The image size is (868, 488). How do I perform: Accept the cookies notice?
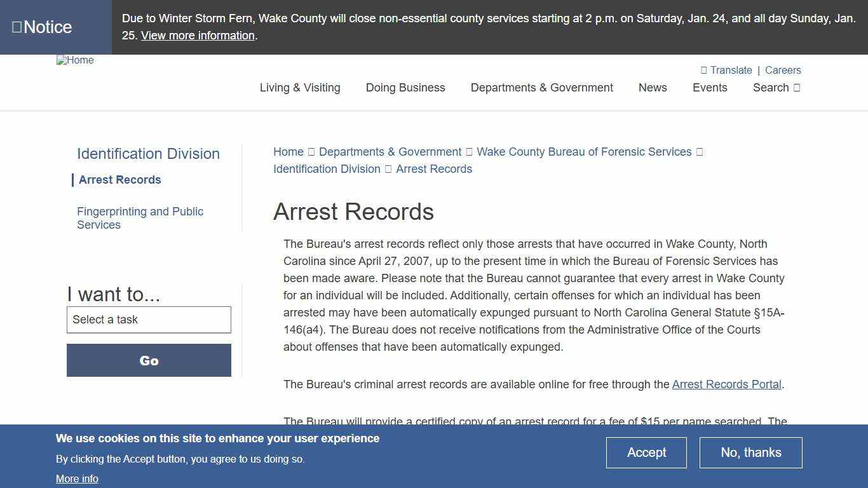coord(646,452)
